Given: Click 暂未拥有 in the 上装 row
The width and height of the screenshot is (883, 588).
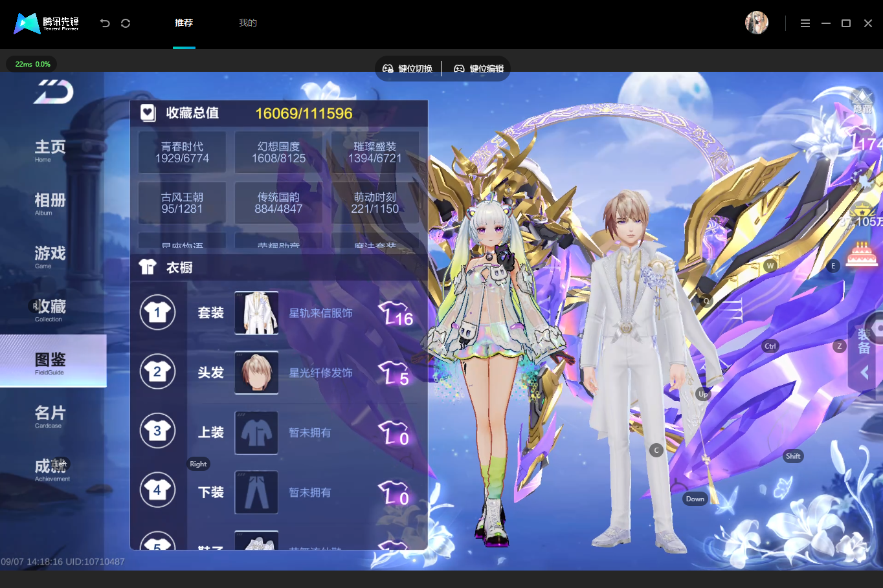Looking at the screenshot, I should pyautogui.click(x=309, y=433).
